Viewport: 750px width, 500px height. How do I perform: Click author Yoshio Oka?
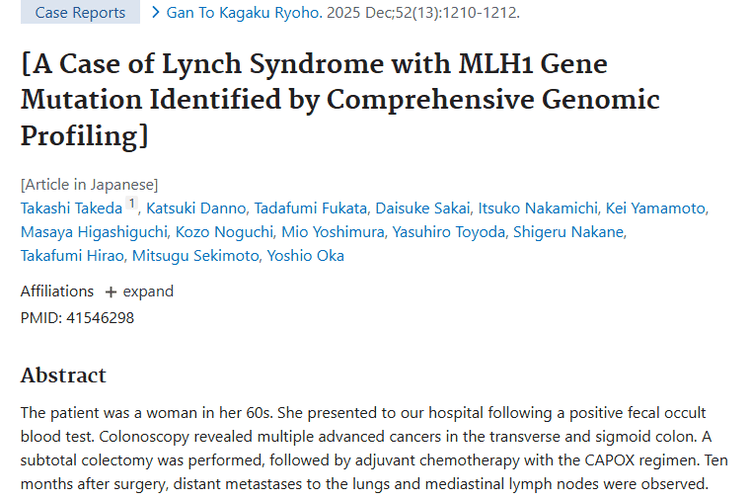pyautogui.click(x=306, y=256)
